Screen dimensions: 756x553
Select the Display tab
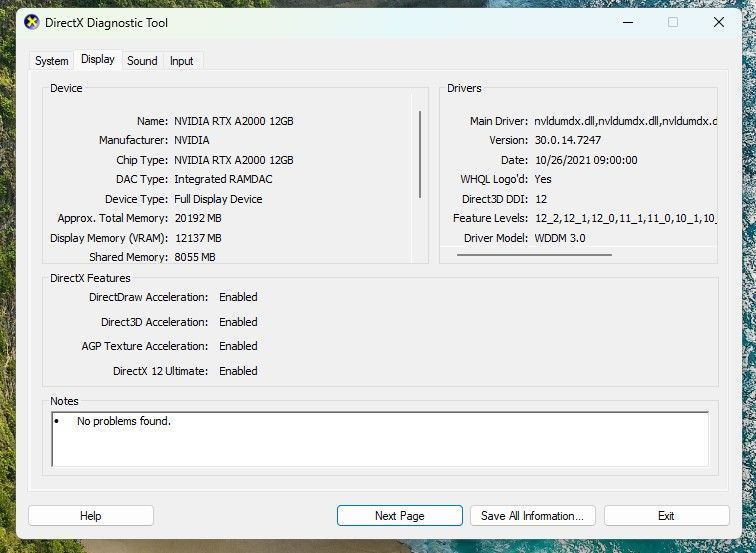pos(98,60)
